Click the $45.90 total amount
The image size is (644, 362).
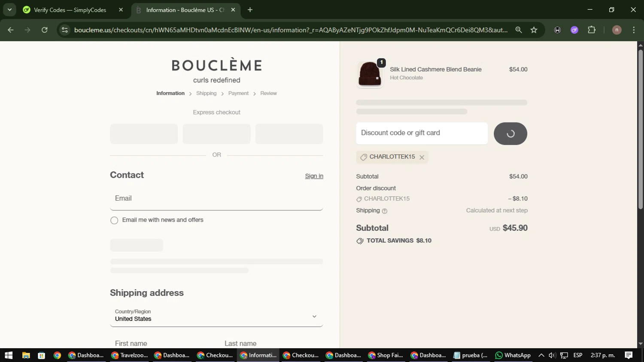tap(515, 228)
